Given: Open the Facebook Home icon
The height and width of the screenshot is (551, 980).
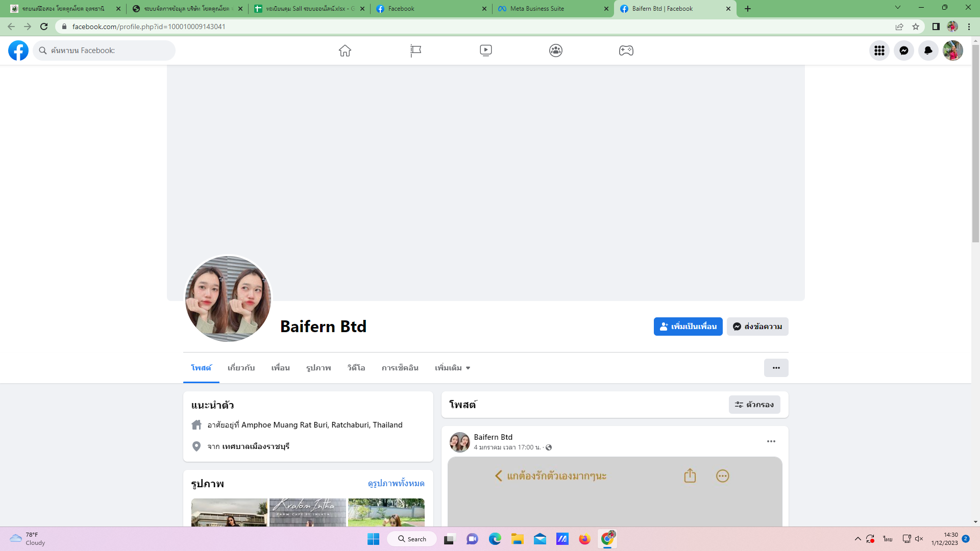Looking at the screenshot, I should [345, 51].
